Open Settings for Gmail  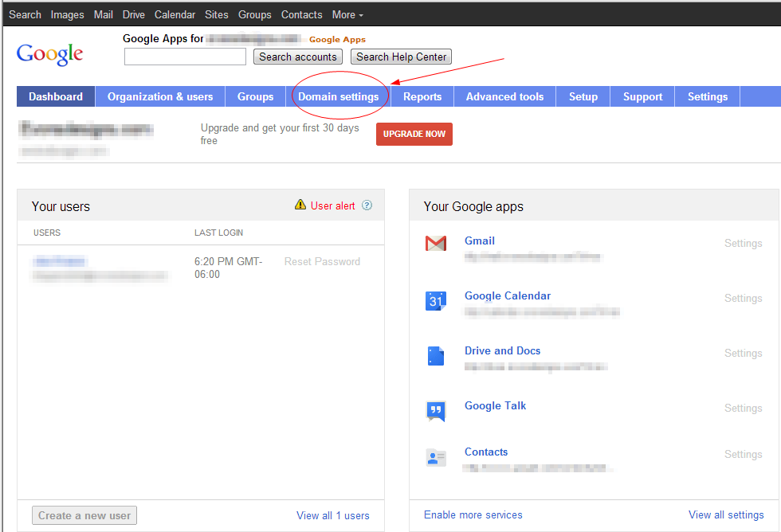click(743, 244)
